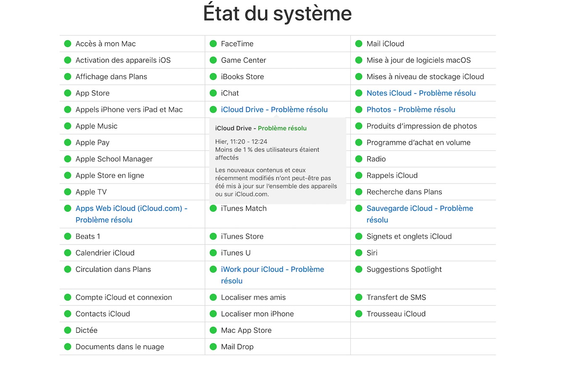Click the green status dot beside FaceTime
This screenshot has width=588, height=368.
tap(213, 44)
